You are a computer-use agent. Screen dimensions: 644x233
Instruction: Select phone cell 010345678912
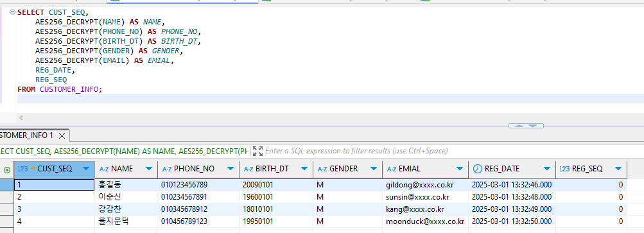[x=198, y=209]
